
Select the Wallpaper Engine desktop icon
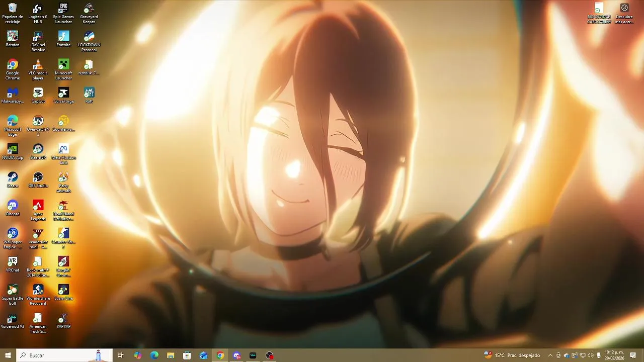tap(13, 239)
